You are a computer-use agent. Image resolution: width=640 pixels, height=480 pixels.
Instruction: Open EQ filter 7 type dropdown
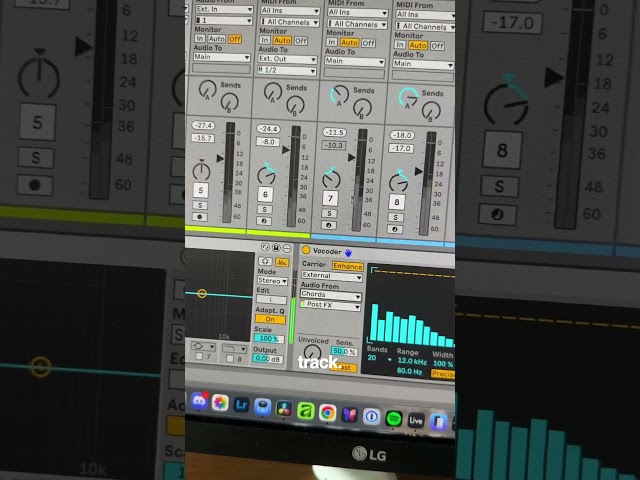(x=203, y=346)
